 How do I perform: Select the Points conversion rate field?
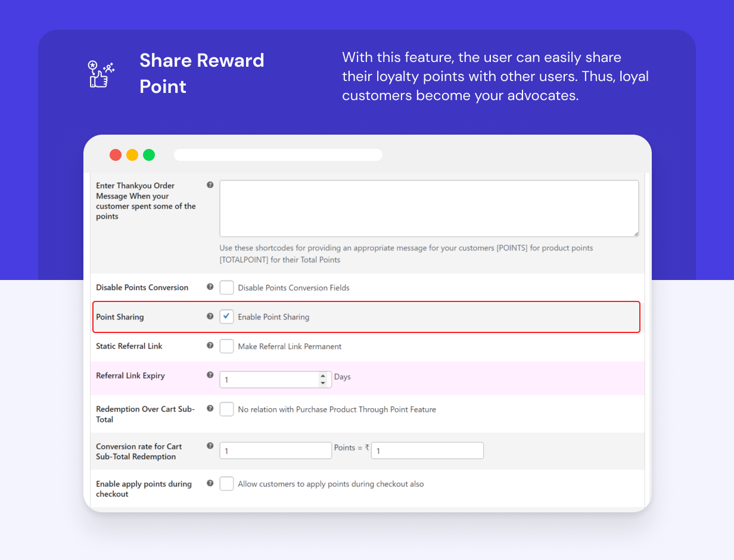[275, 450]
